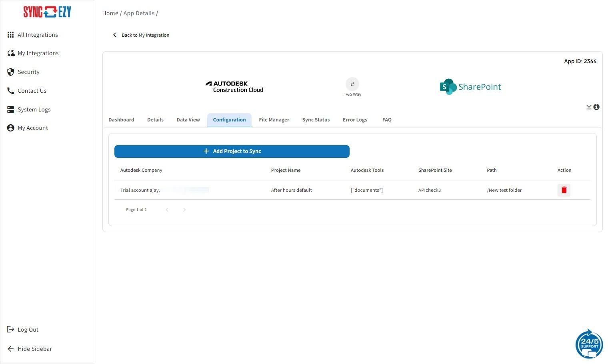This screenshot has width=610, height=364.
Task: Click the Autodesk Company column header
Action: click(x=141, y=170)
